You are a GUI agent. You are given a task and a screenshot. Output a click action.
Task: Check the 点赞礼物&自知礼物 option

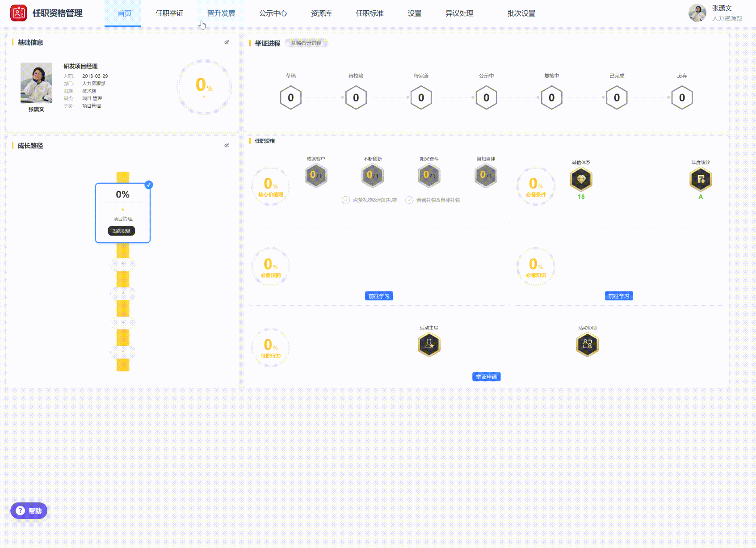point(346,200)
